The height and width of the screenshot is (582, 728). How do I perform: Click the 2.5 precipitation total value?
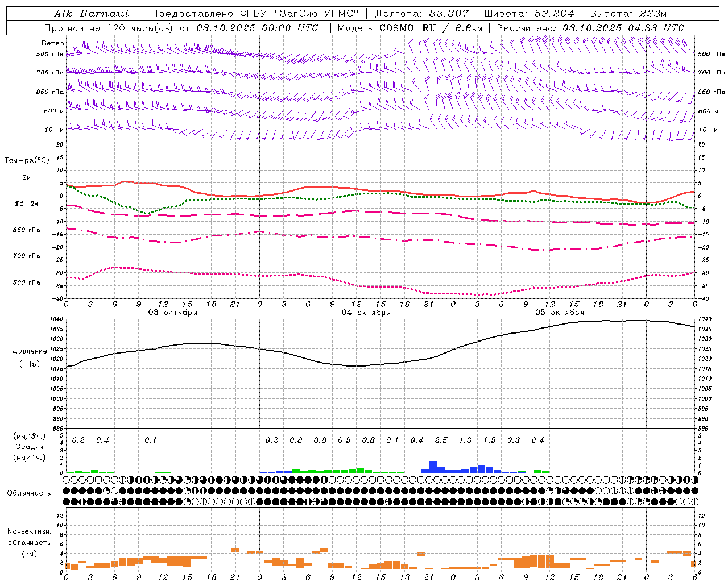441,440
